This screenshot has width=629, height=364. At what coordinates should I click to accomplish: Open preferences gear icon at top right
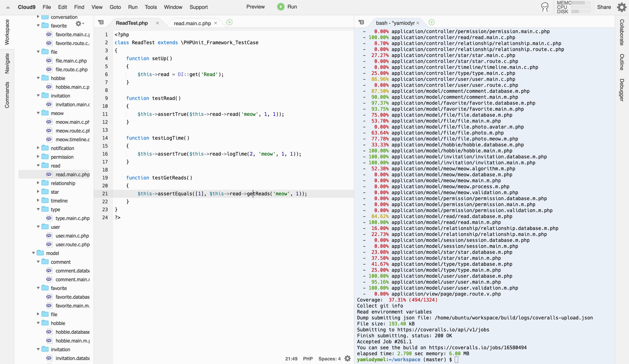point(622,7)
